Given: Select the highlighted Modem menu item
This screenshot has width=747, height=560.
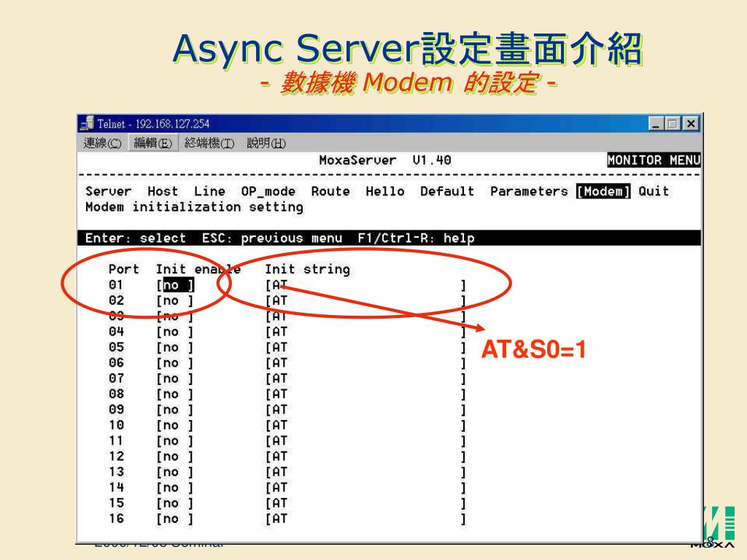Looking at the screenshot, I should [603, 192].
